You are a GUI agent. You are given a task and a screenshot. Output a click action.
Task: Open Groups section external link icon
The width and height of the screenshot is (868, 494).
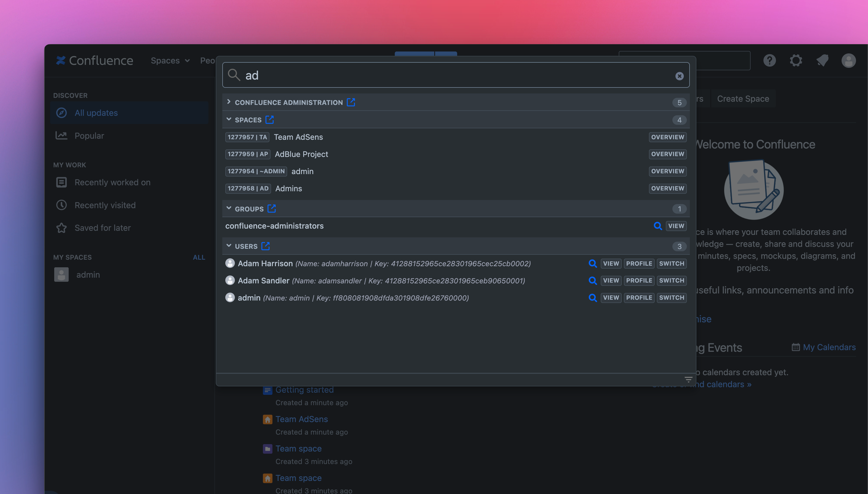click(x=271, y=208)
